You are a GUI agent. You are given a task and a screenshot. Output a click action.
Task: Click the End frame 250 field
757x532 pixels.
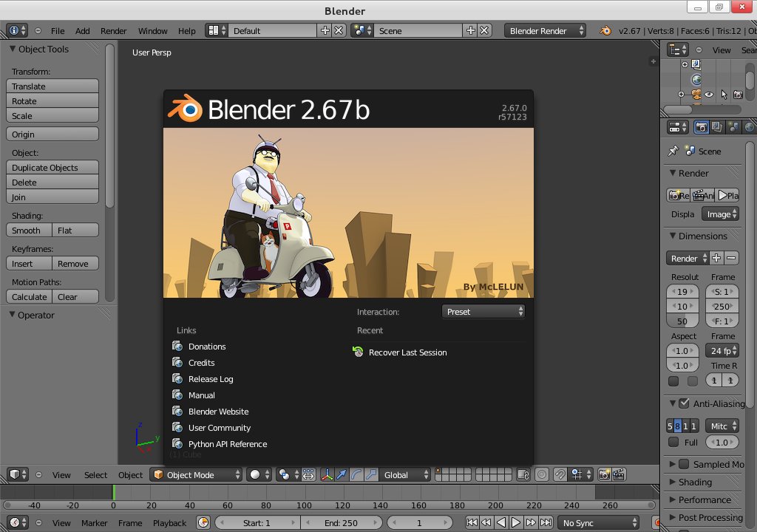click(x=342, y=523)
